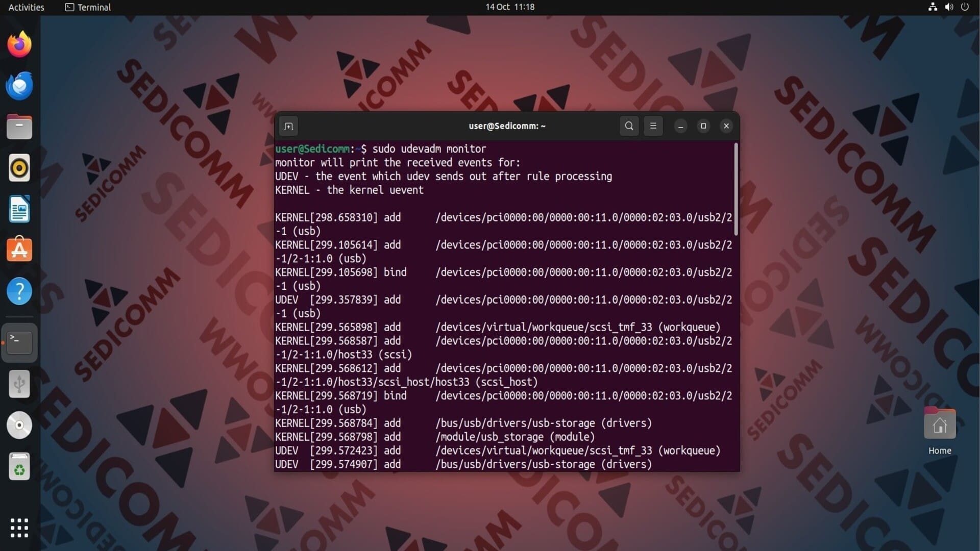Open the Files manager in the dock
980x551 pixels.
[x=19, y=127]
